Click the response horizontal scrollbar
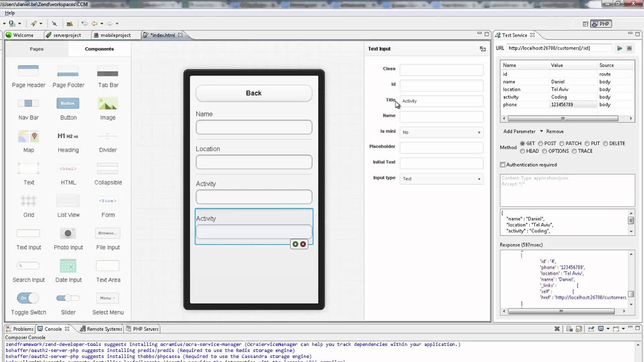This screenshot has width=644, height=362. [561, 311]
